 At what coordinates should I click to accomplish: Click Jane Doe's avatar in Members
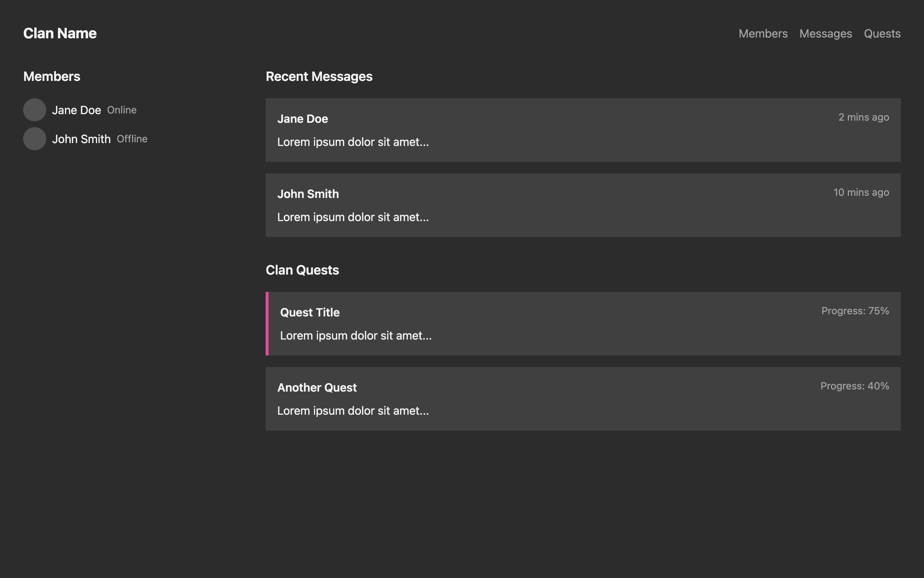tap(35, 110)
